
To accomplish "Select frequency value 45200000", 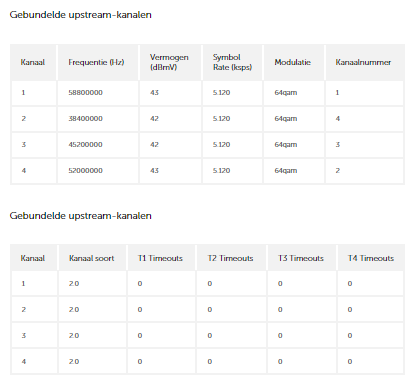I will (x=85, y=145).
